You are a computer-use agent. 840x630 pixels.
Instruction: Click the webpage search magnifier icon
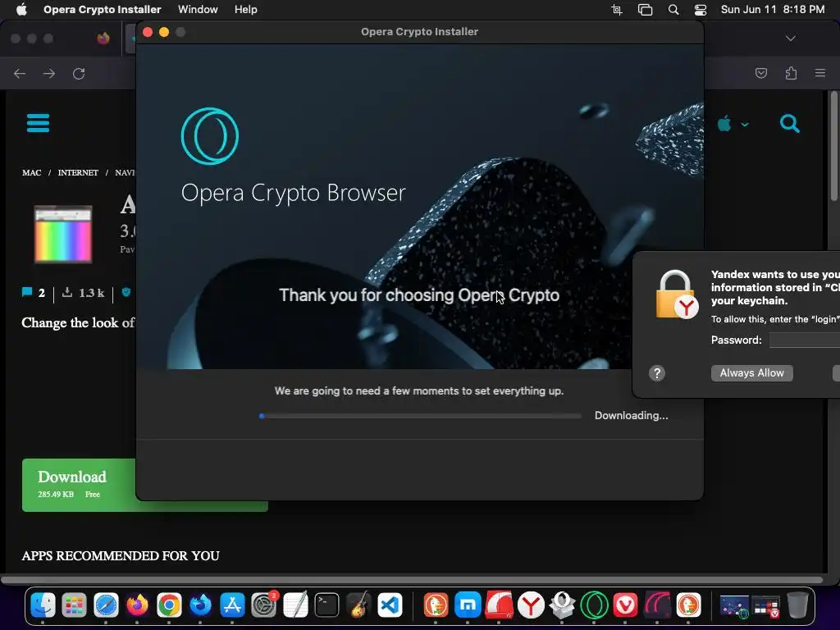click(x=790, y=124)
